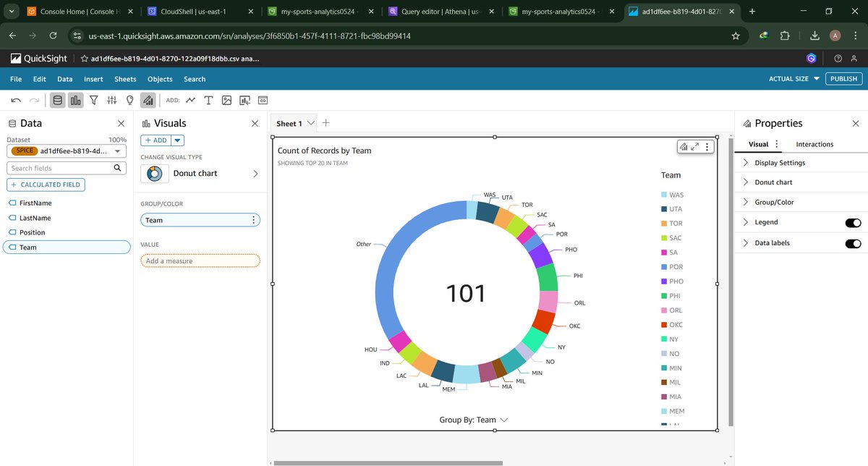
Task: Toggle the Data labels switch
Action: tap(853, 244)
